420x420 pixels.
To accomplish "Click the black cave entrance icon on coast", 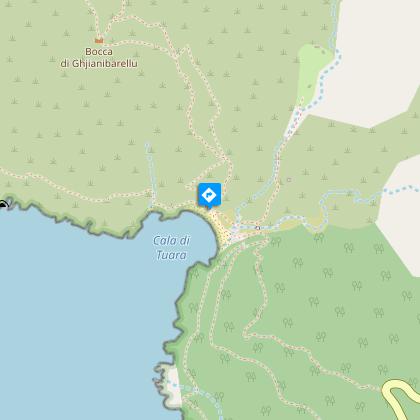I will (3, 204).
